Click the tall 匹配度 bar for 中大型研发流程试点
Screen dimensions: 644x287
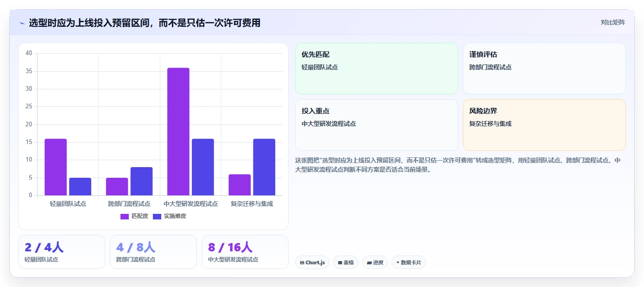[x=178, y=131]
